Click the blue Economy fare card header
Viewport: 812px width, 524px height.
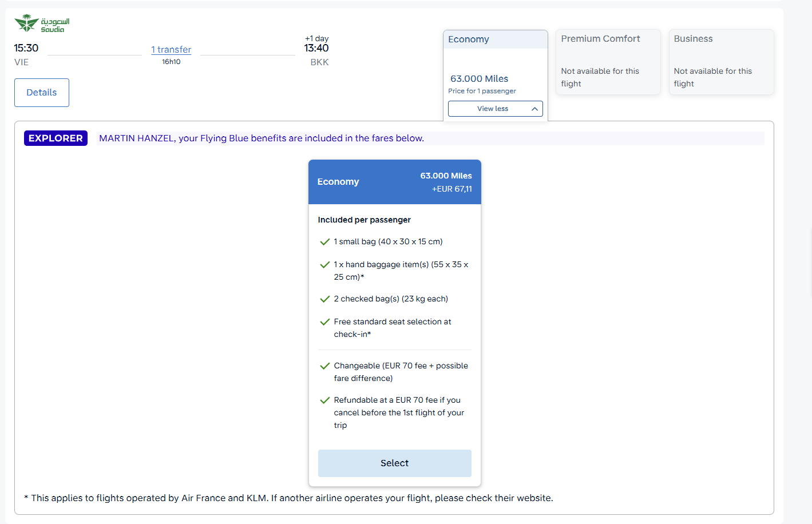click(x=394, y=182)
